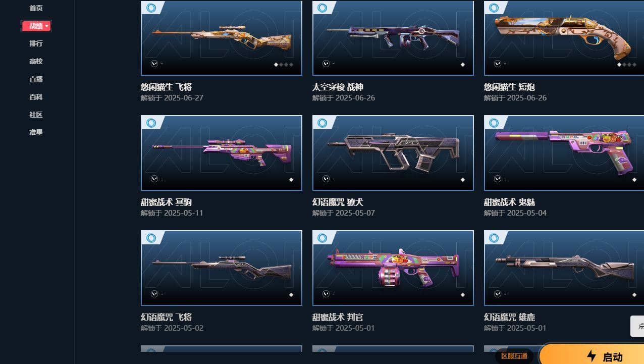The width and height of the screenshot is (644, 364).
Task: Open the 首页 sidebar item
Action: pos(36,8)
